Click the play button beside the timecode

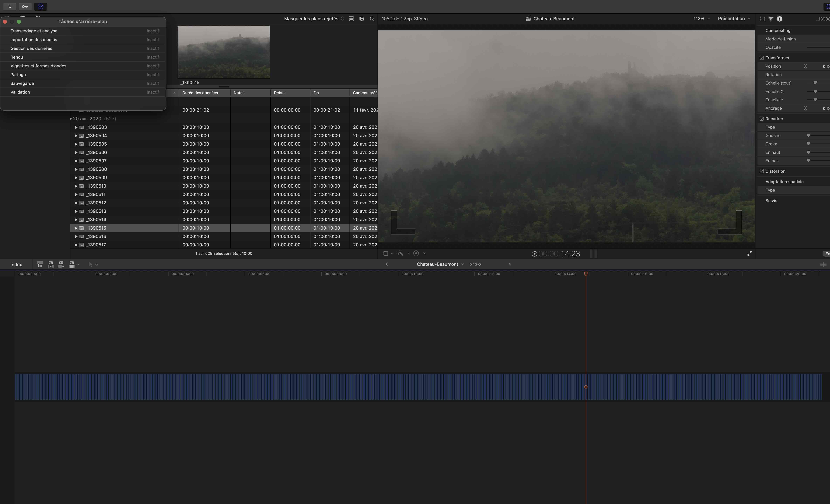pyautogui.click(x=534, y=254)
